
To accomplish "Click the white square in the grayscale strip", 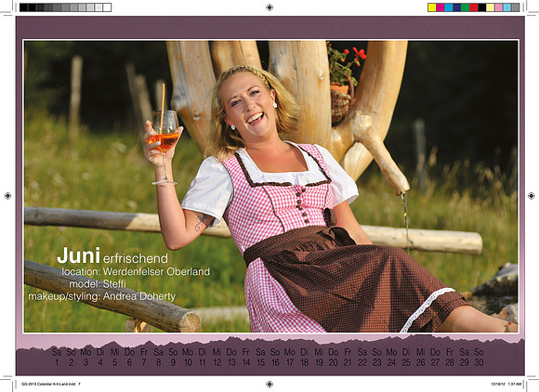I will click(107, 7).
